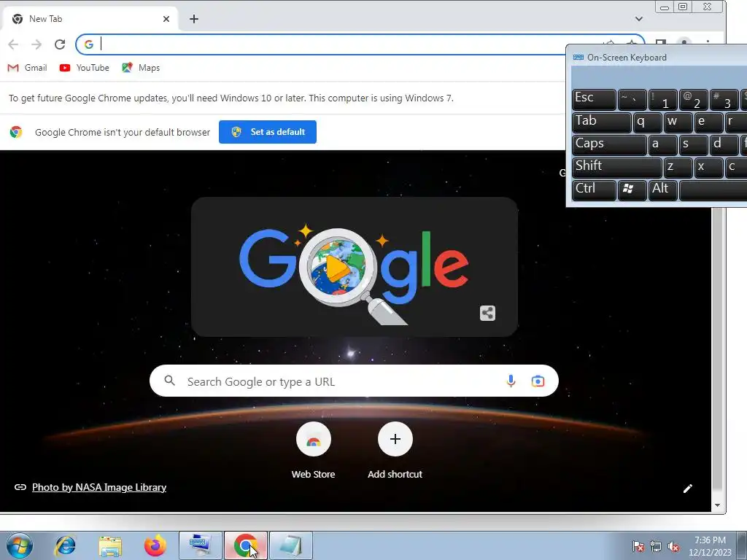Switch to On-Screen Keyboard taskbar button
Image resolution: width=747 pixels, height=560 pixels.
(x=200, y=545)
